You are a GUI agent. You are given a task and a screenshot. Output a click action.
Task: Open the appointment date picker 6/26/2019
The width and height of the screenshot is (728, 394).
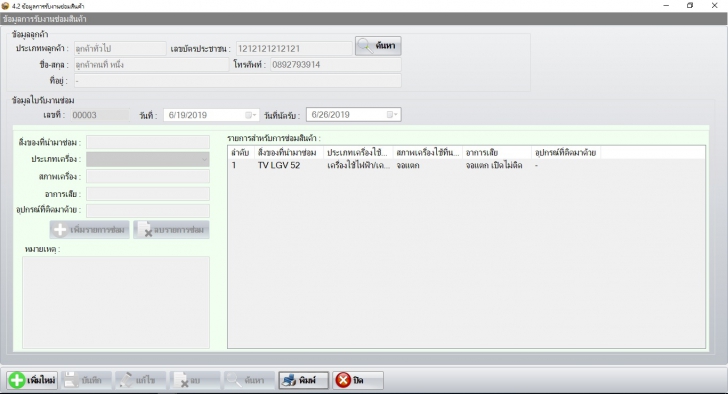point(393,115)
